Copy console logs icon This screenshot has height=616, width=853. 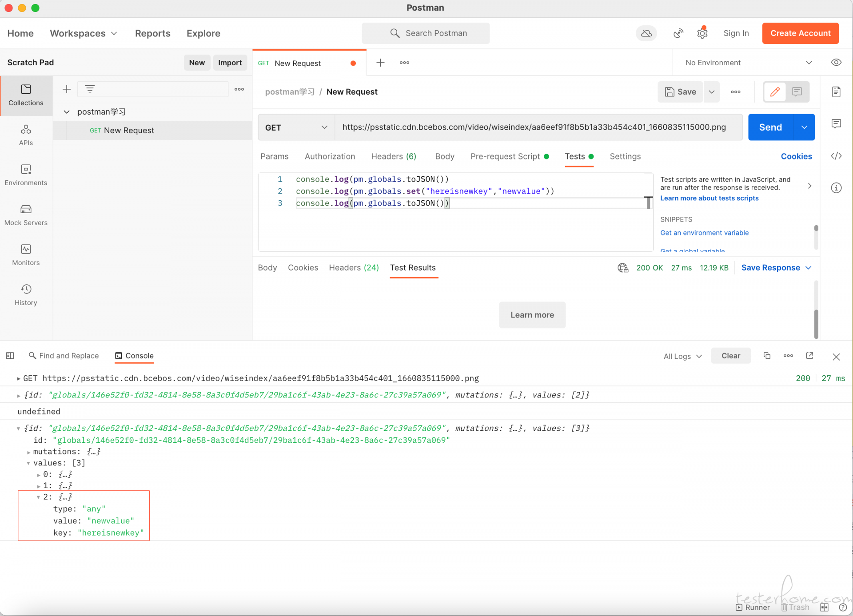pyautogui.click(x=767, y=356)
